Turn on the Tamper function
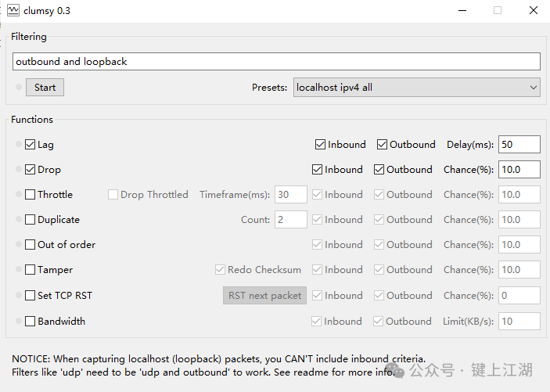 31,270
